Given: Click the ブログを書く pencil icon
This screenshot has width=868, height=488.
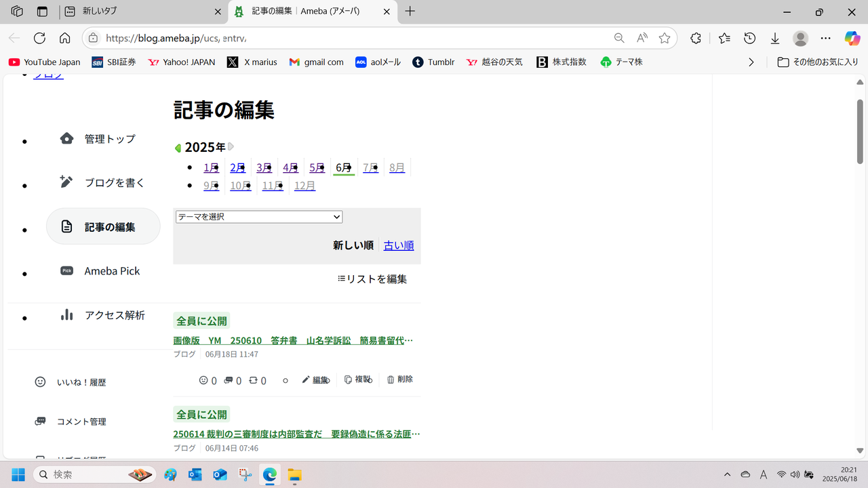Looking at the screenshot, I should pyautogui.click(x=66, y=182).
